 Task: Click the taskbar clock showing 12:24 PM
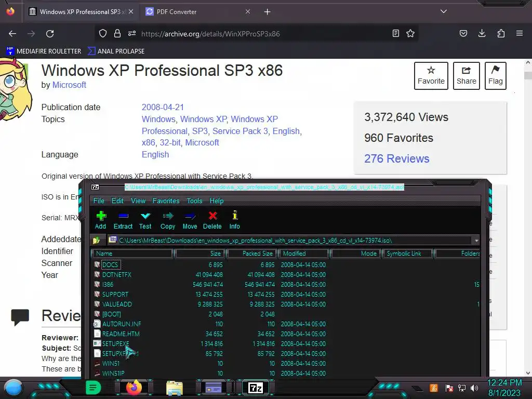[504, 383]
